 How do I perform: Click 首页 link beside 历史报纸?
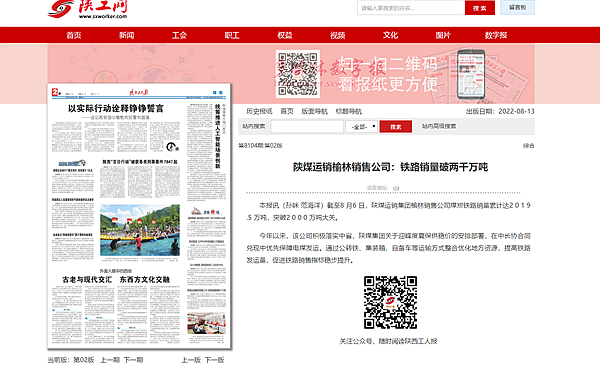pos(287,111)
